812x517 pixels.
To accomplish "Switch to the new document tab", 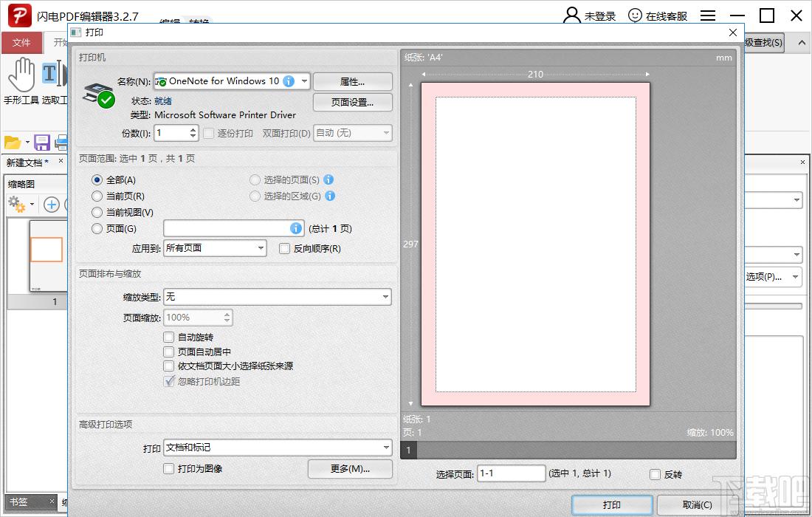I will pos(27,162).
